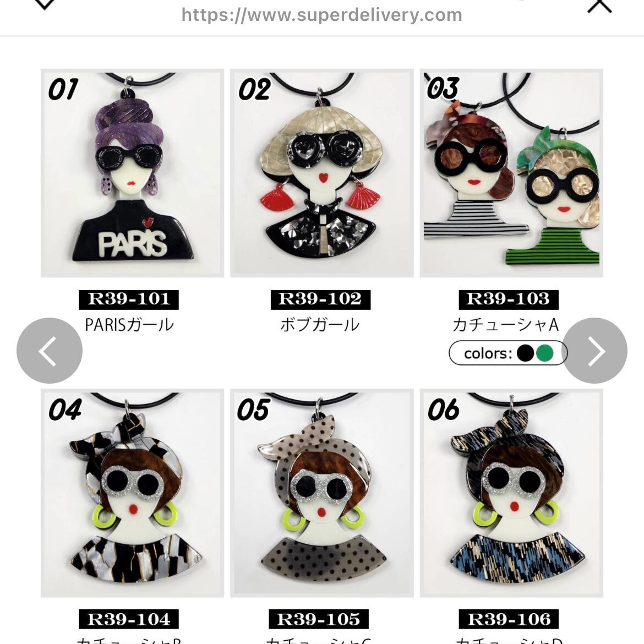Click the R39-101 product code label

pyautogui.click(x=129, y=299)
